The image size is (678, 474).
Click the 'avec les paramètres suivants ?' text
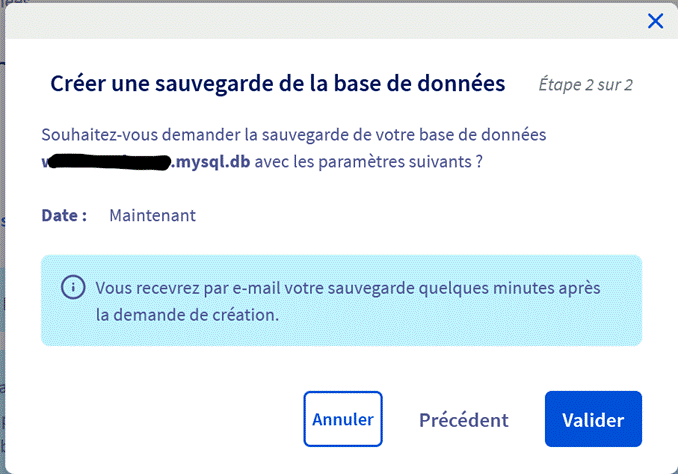pos(368,162)
